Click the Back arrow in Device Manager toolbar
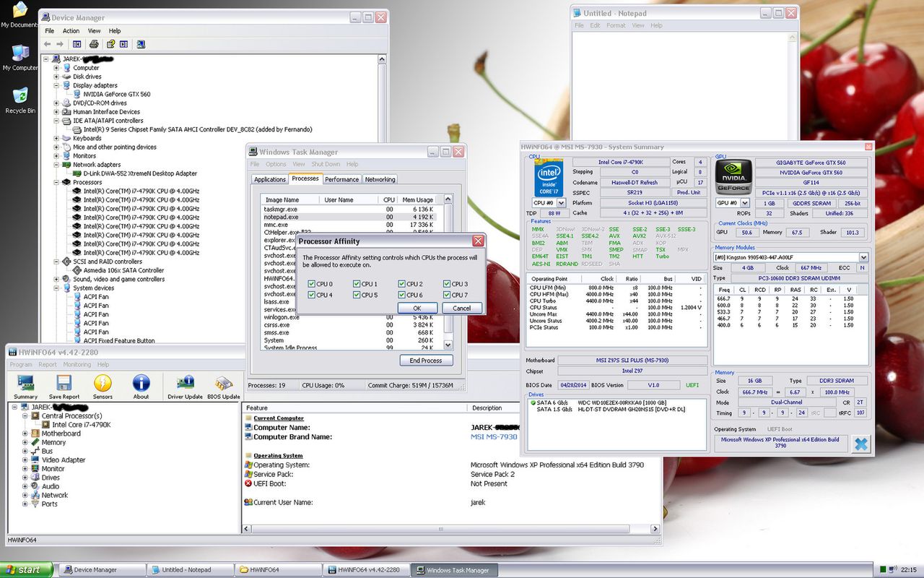The height and width of the screenshot is (578, 924). point(48,44)
